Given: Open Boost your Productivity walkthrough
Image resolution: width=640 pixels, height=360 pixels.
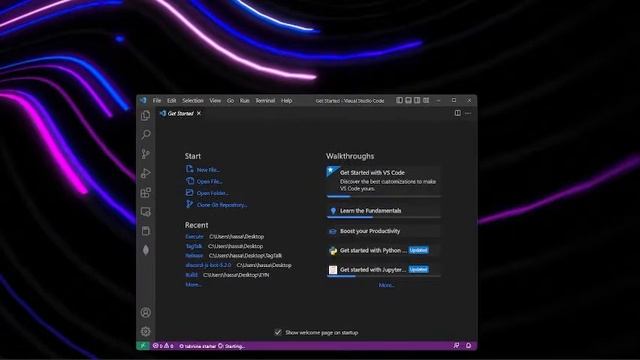Looking at the screenshot, I should [384, 231].
